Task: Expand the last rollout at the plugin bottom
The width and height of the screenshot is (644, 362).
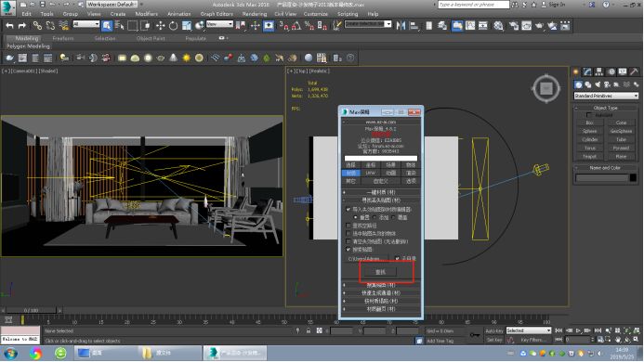Action: pos(381,309)
